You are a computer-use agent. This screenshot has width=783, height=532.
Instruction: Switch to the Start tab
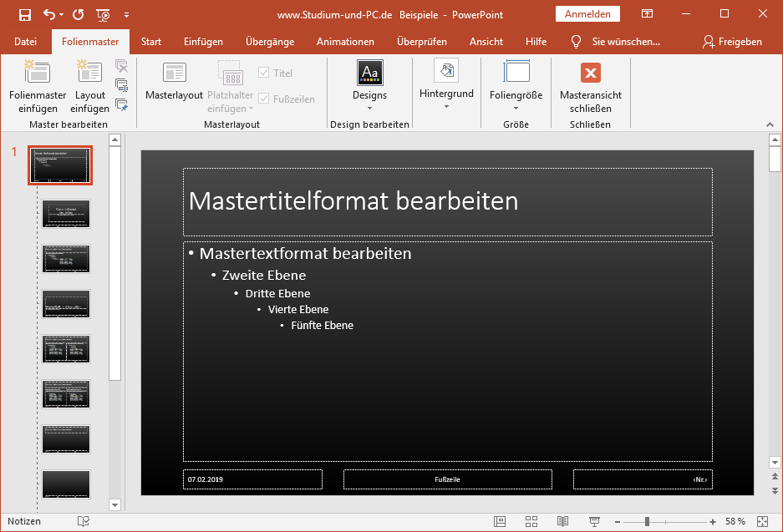(150, 42)
